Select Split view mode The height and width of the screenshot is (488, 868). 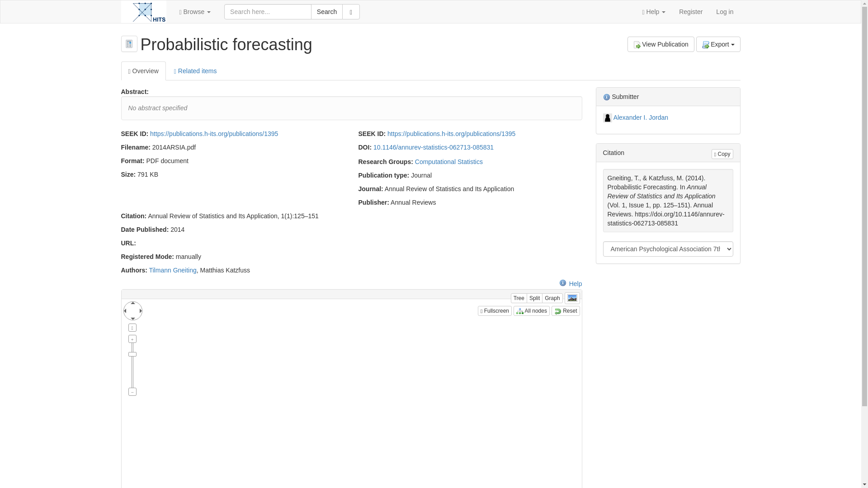534,298
